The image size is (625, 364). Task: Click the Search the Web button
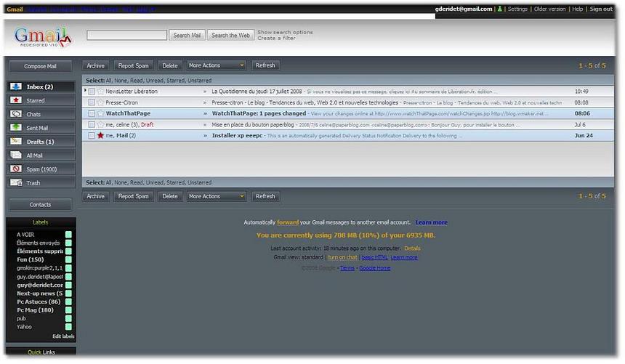coord(230,35)
